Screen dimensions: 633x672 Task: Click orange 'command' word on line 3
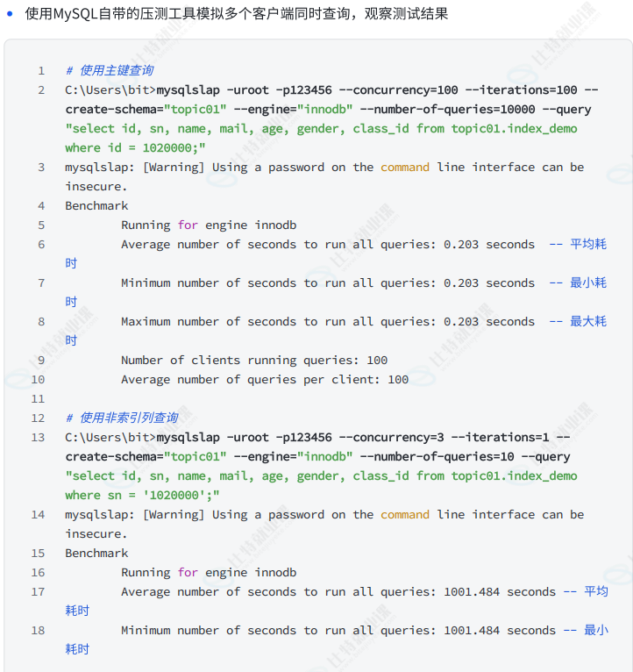(405, 168)
